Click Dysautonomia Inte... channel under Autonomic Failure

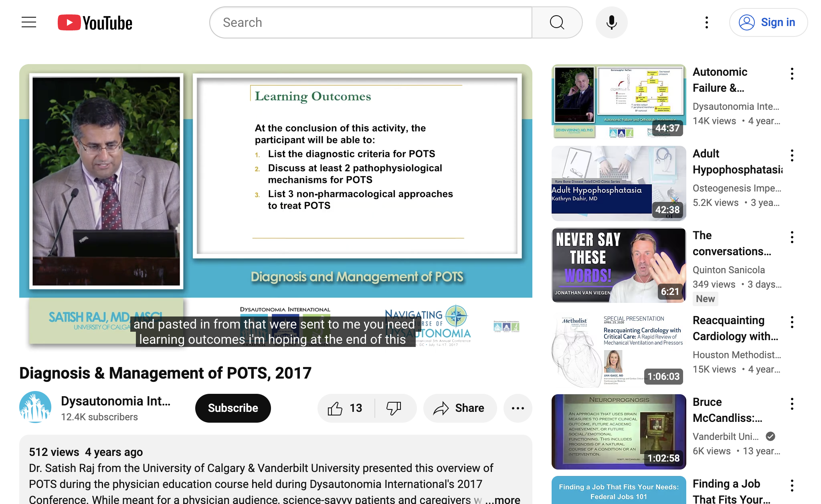[x=736, y=107]
